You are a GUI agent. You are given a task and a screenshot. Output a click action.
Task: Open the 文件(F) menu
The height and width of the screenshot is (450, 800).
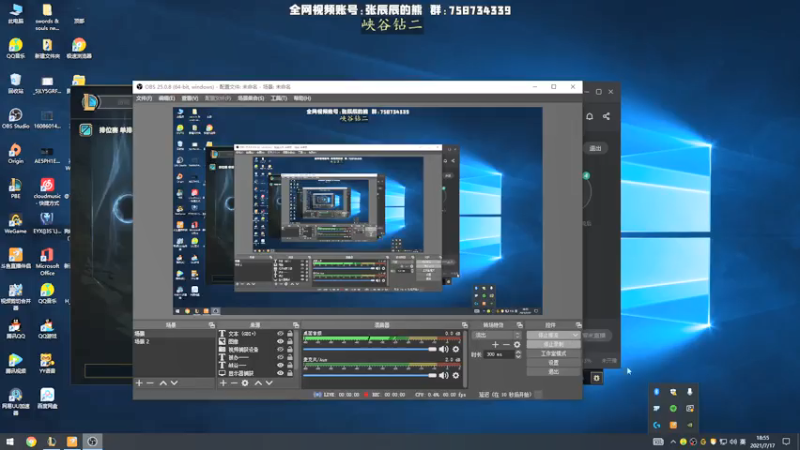tap(144, 98)
